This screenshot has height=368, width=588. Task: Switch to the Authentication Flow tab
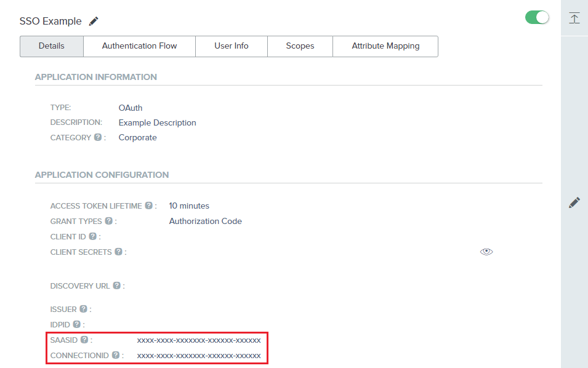coord(139,46)
